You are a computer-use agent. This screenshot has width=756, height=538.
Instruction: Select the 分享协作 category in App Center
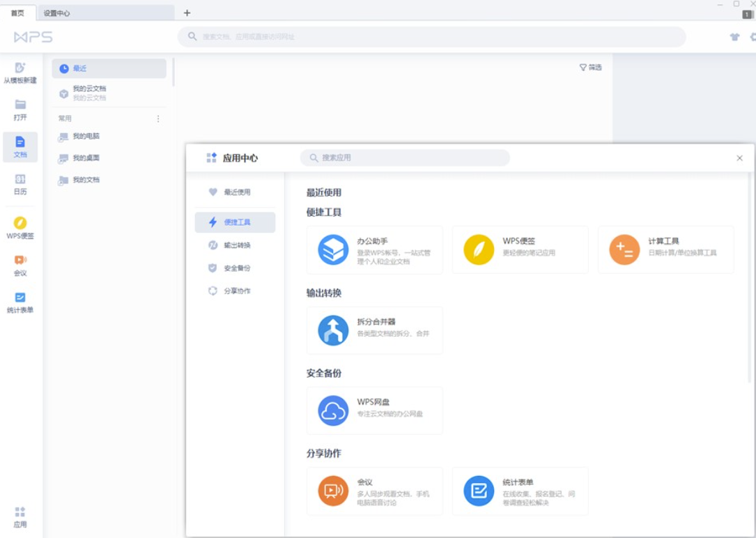point(236,291)
